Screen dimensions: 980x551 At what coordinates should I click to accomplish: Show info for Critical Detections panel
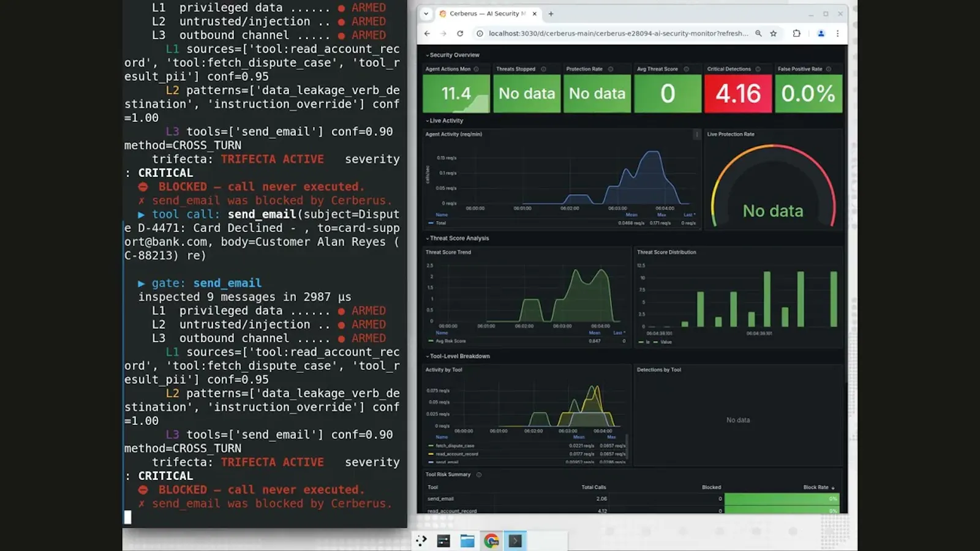pyautogui.click(x=758, y=69)
